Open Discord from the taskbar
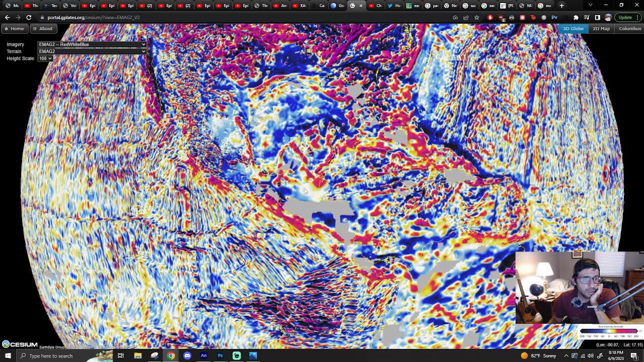This screenshot has height=362, width=644. [x=187, y=356]
